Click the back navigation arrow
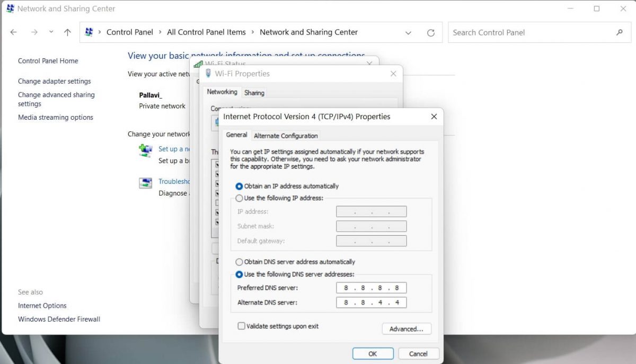The height and width of the screenshot is (364, 636). (x=13, y=32)
